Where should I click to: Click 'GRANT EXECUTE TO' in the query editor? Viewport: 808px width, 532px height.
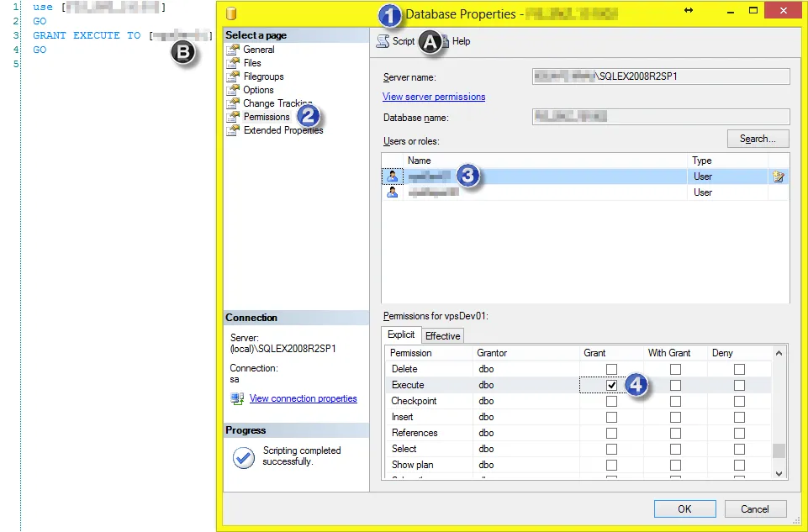click(87, 35)
